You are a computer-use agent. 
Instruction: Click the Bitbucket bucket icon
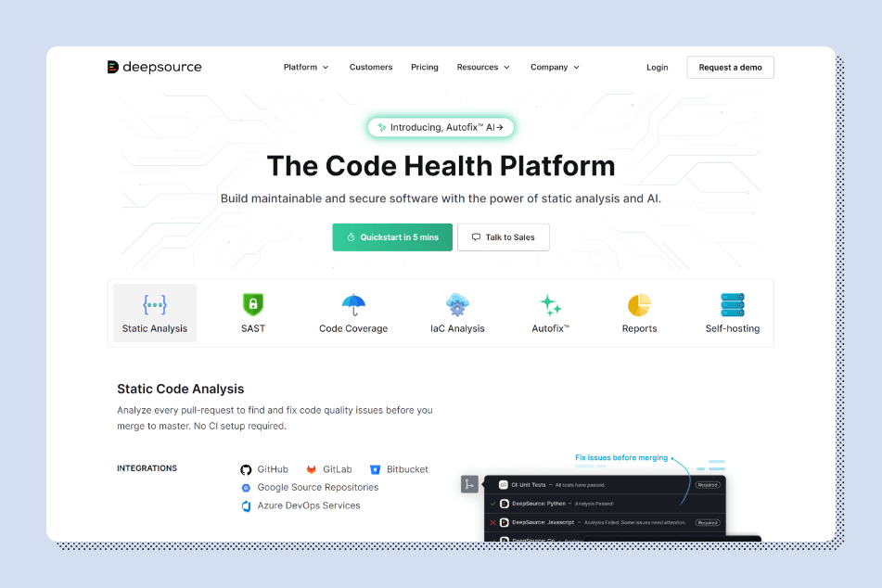[x=376, y=469]
